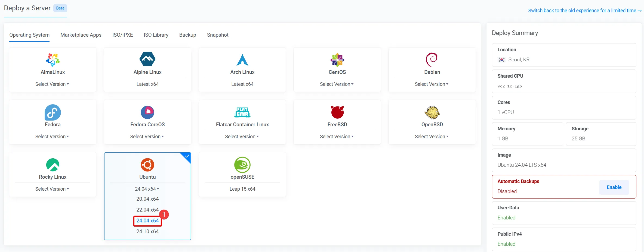Click the Ubuntu 24.04 LTS x64 image summary

[x=522, y=165]
